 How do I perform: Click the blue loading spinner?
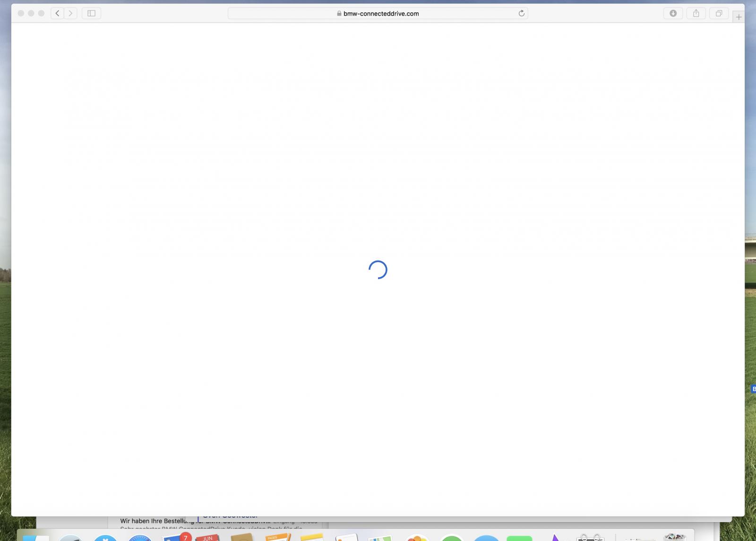click(378, 270)
